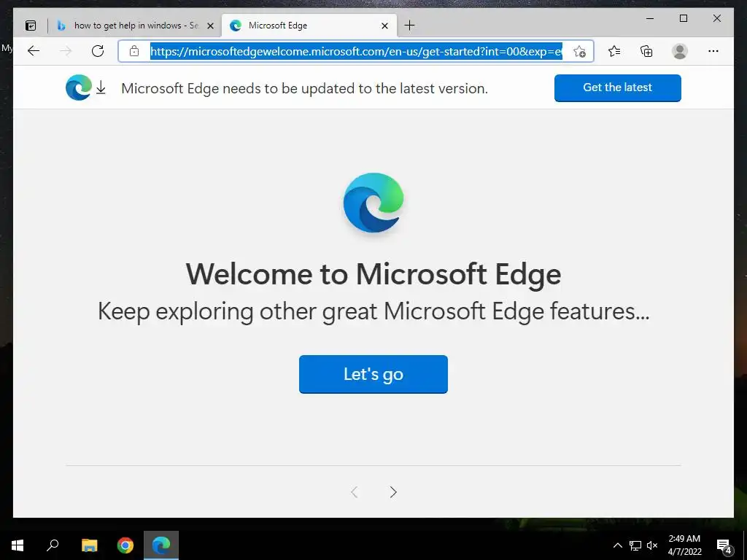Maximize the Edge window
Screen dimensions: 747x560
click(x=683, y=18)
